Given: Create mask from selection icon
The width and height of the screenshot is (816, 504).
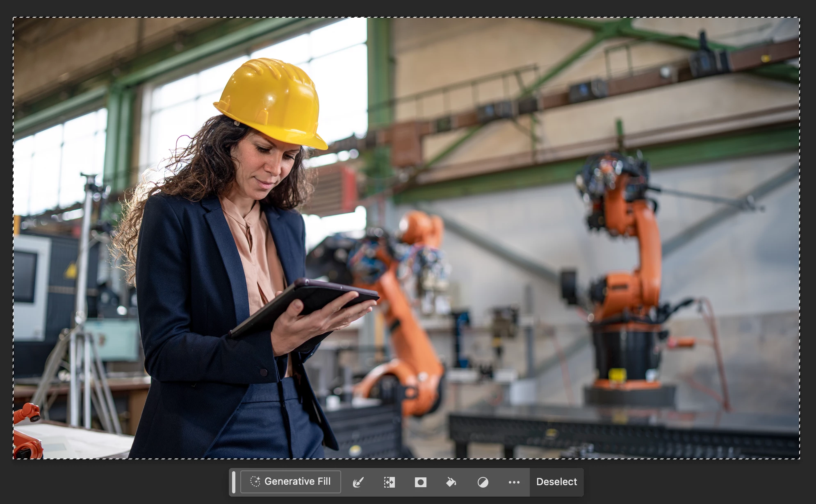Looking at the screenshot, I should 420,482.
